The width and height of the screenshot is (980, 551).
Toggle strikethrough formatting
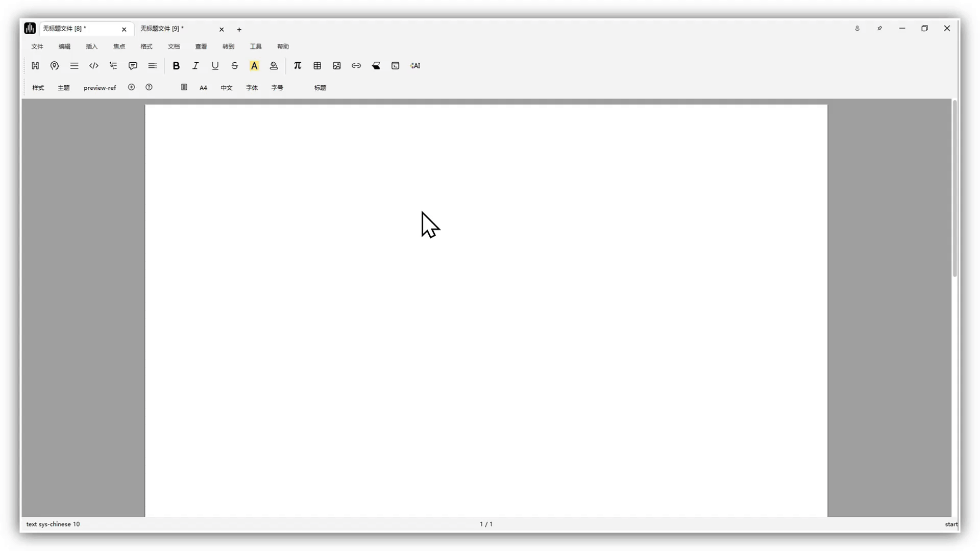(235, 66)
